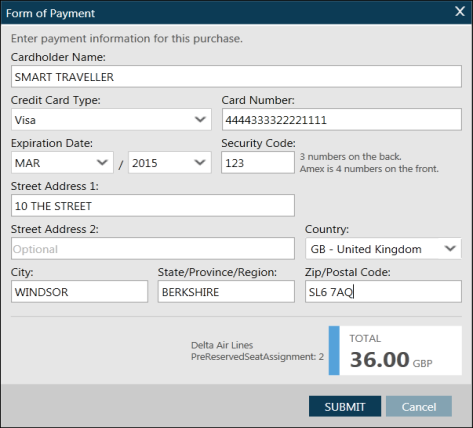Focus the optional Street Address 2 field

point(153,248)
